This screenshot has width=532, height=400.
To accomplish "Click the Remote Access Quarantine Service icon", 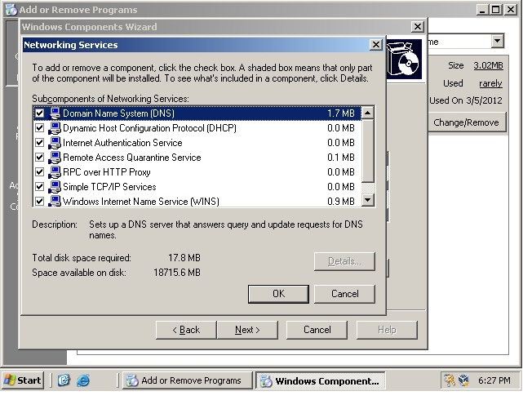I will coord(55,158).
